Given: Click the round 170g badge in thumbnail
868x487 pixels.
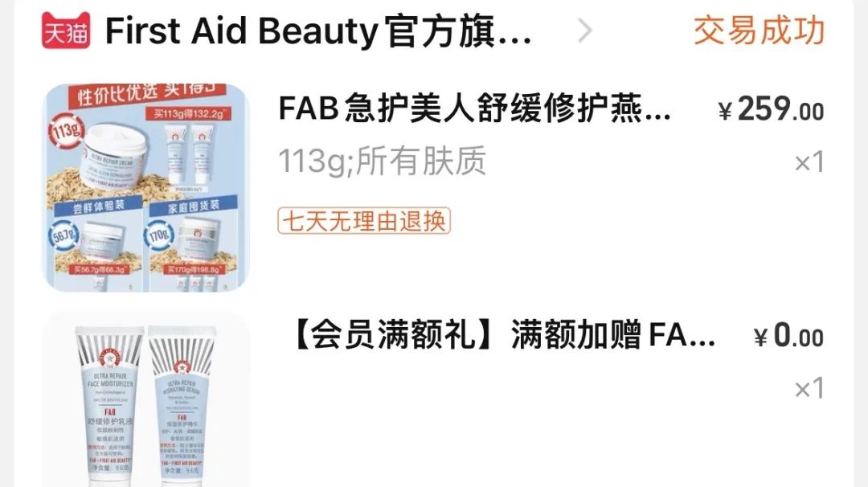Looking at the screenshot, I should [159, 235].
